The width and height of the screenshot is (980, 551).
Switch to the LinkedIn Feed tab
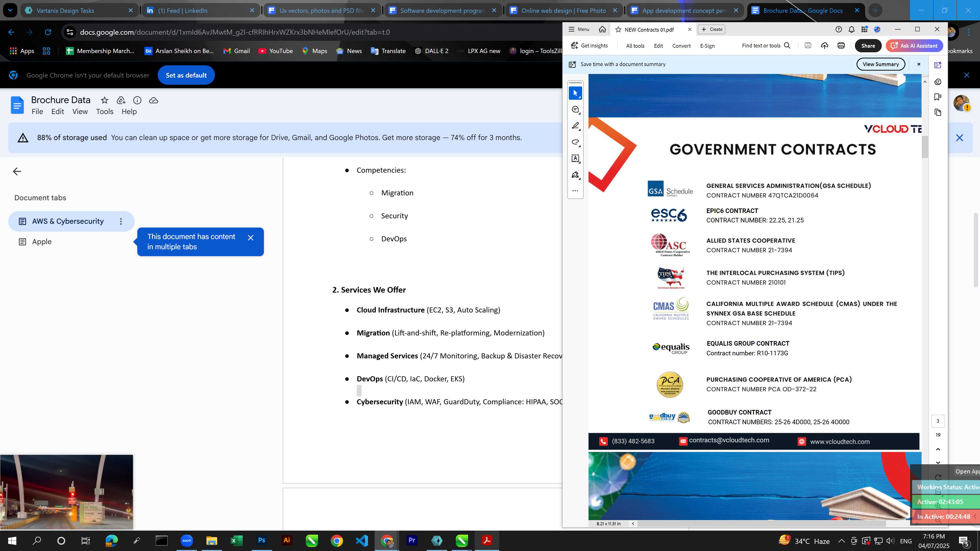point(201,10)
